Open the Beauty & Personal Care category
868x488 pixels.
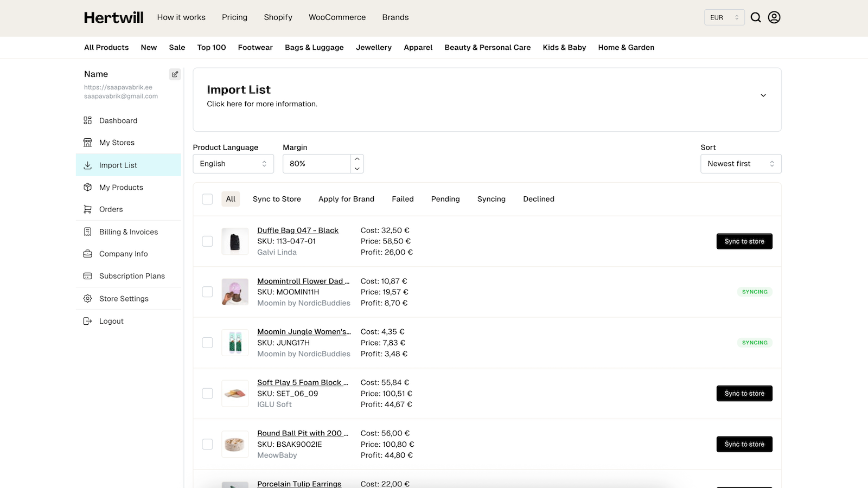point(488,48)
